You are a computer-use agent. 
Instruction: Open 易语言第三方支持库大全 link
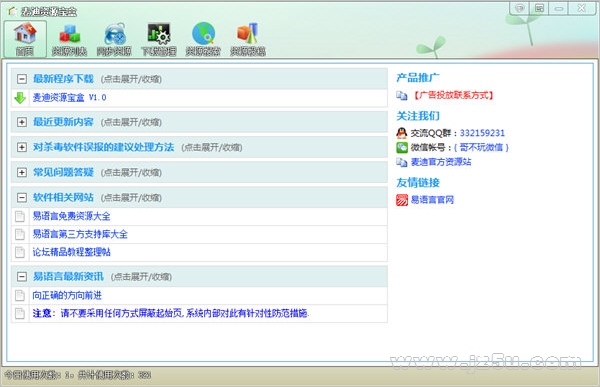pyautogui.click(x=80, y=234)
